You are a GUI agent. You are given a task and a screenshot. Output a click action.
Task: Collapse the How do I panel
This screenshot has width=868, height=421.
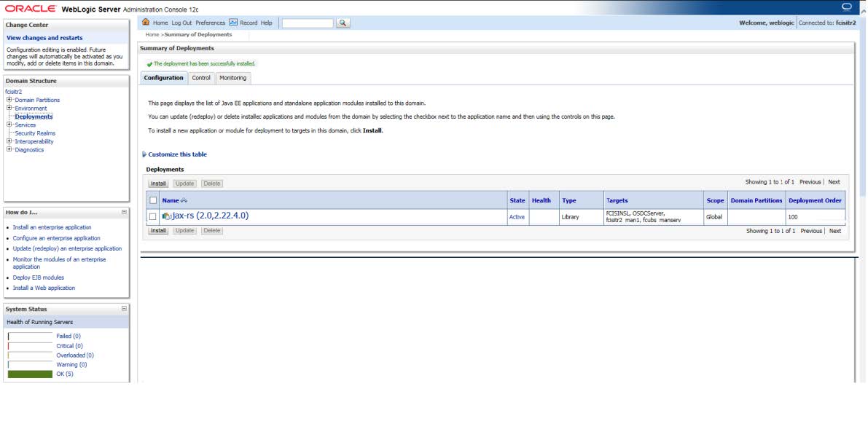(x=124, y=212)
